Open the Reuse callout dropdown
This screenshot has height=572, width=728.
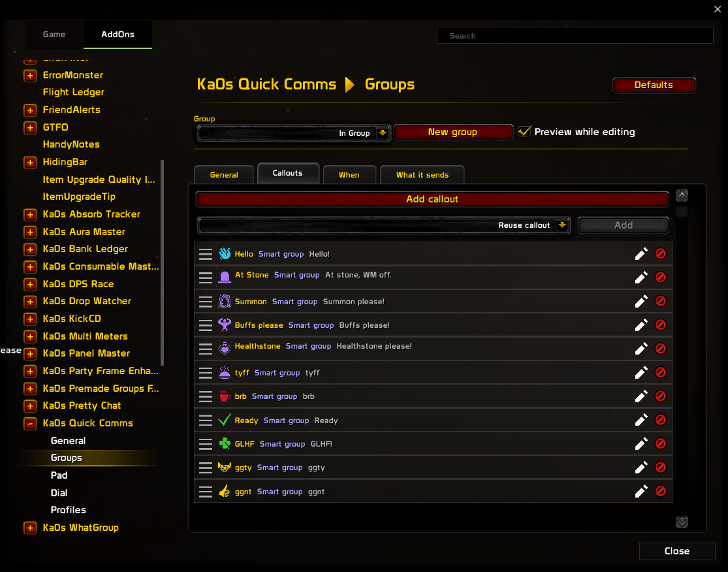tap(383, 225)
